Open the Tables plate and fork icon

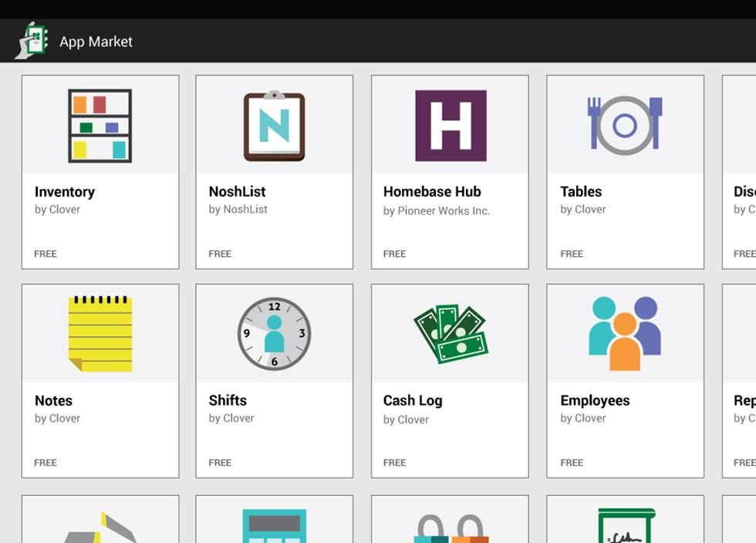pos(625,126)
